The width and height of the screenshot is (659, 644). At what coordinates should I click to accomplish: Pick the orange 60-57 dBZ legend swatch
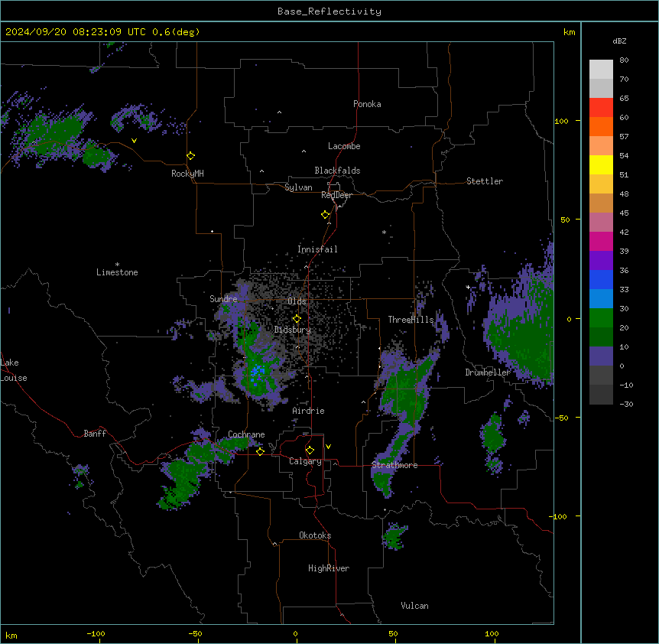(601, 126)
